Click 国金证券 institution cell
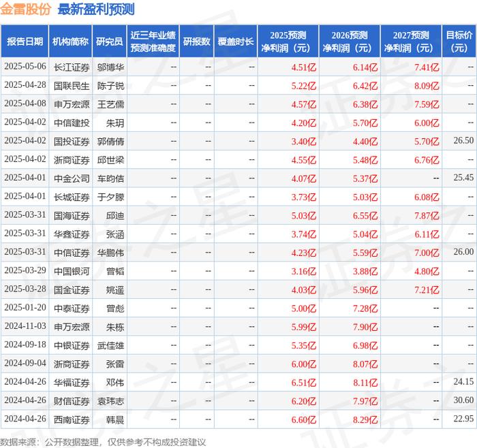477x448 pixels. (72, 289)
